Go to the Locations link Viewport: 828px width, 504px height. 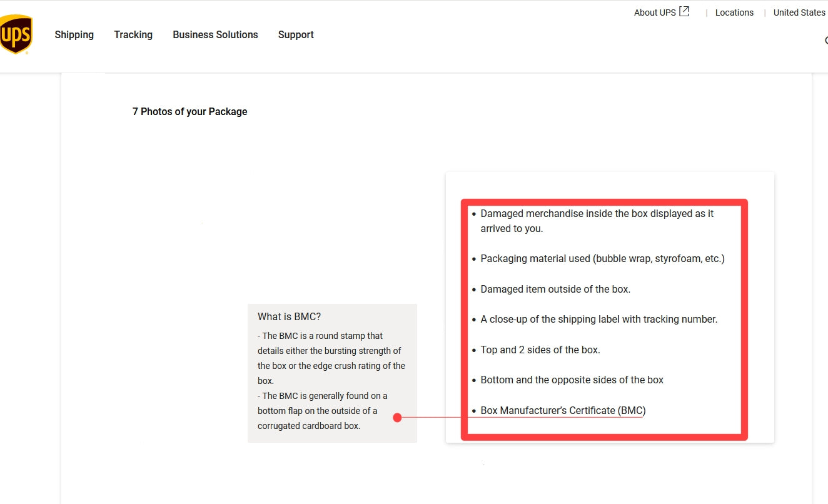coord(734,13)
